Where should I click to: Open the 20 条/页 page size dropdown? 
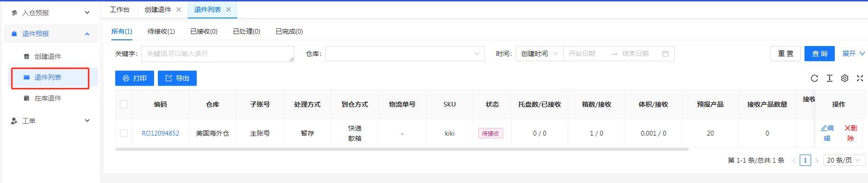(x=844, y=160)
